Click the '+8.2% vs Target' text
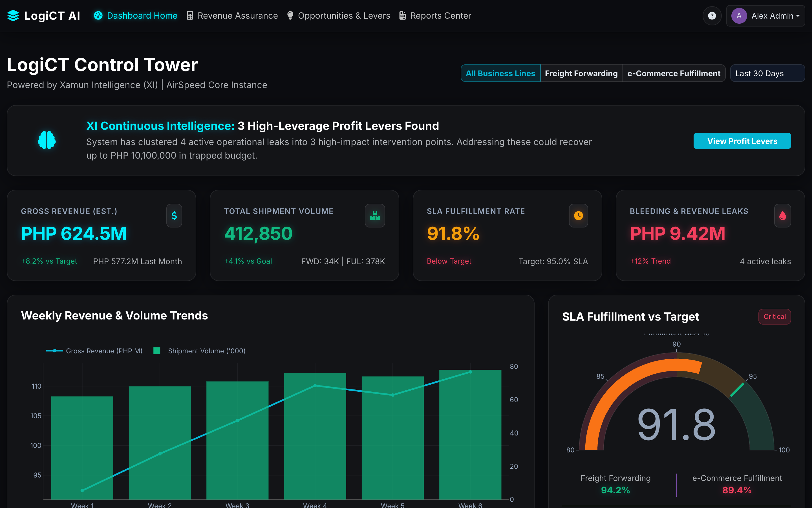Screen dimensions: 812x508 (49, 261)
